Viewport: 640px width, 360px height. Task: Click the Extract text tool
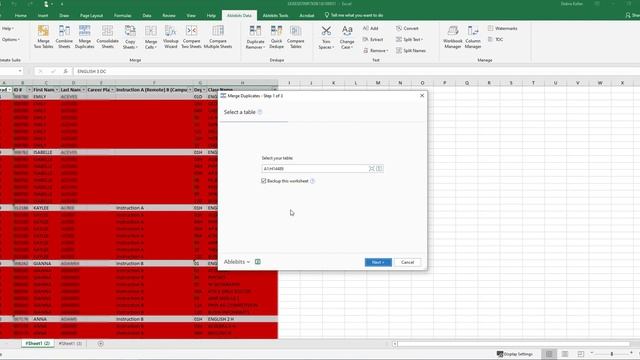373,40
